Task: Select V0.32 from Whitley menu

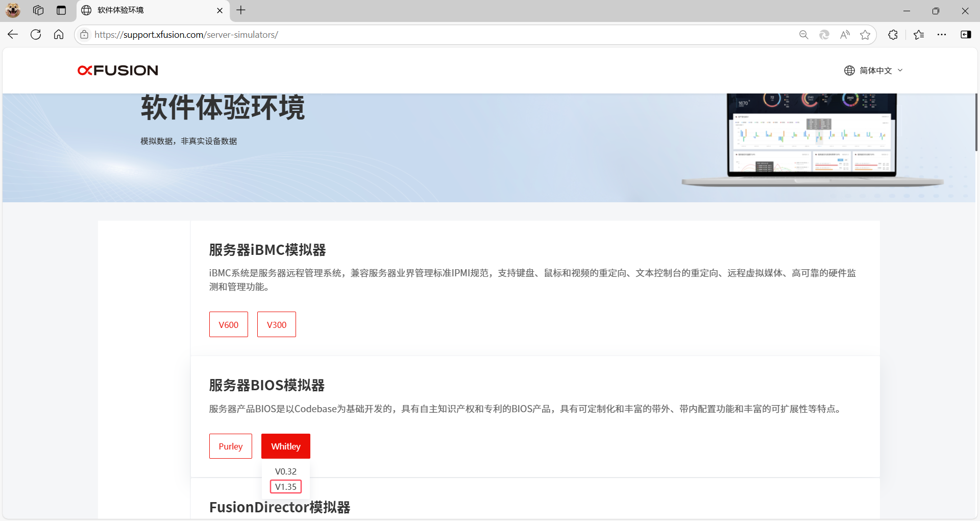Action: (x=286, y=471)
